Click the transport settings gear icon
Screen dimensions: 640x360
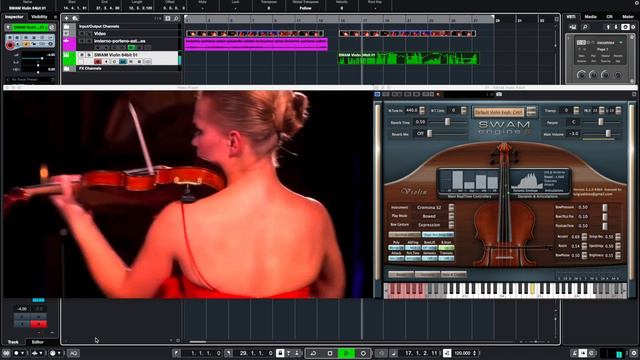coord(634,353)
